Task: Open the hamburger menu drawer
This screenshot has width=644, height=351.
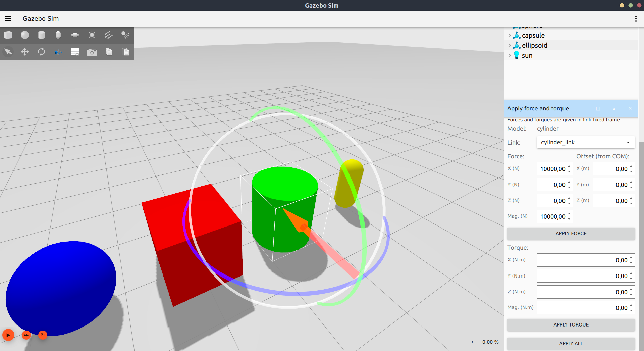Action: [x=8, y=19]
